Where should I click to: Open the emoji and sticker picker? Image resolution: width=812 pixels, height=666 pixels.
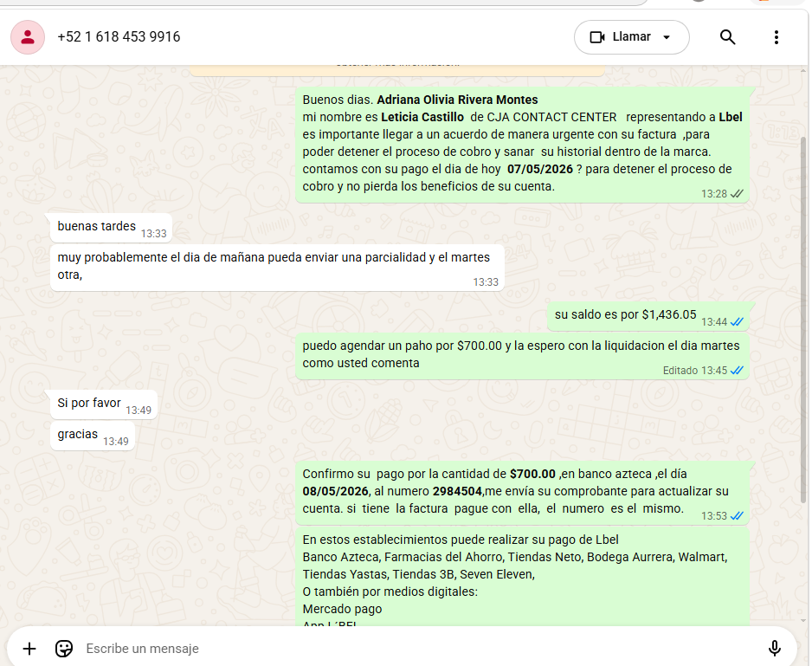pyautogui.click(x=64, y=649)
